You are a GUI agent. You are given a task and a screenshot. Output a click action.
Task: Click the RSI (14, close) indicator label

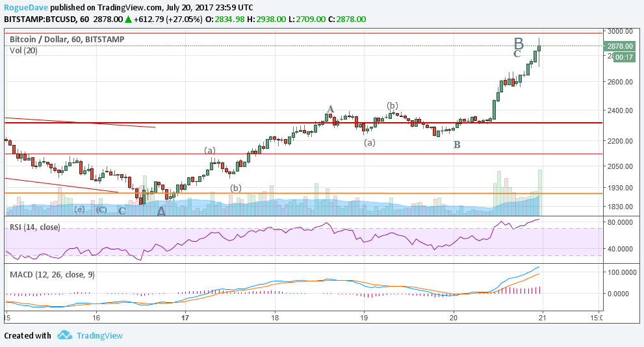(x=35, y=227)
